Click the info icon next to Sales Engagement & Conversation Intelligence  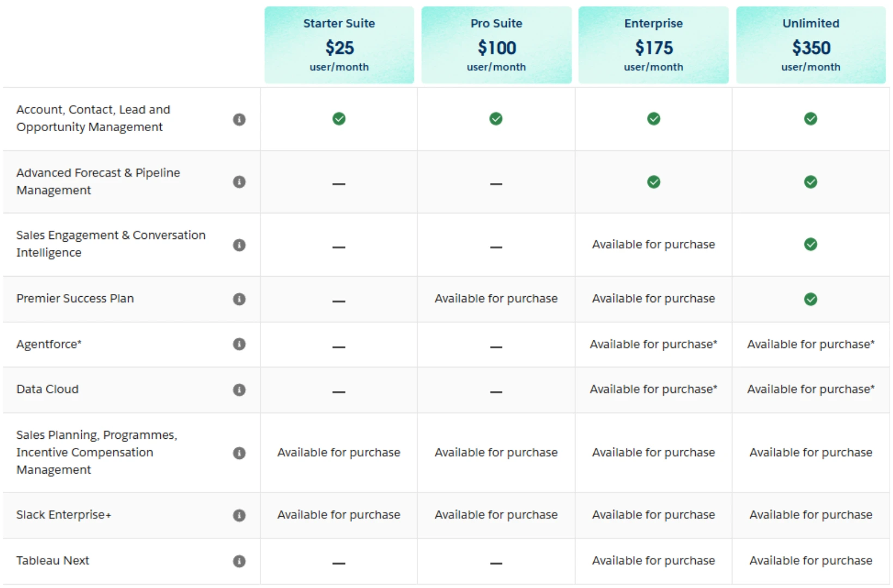tap(239, 244)
